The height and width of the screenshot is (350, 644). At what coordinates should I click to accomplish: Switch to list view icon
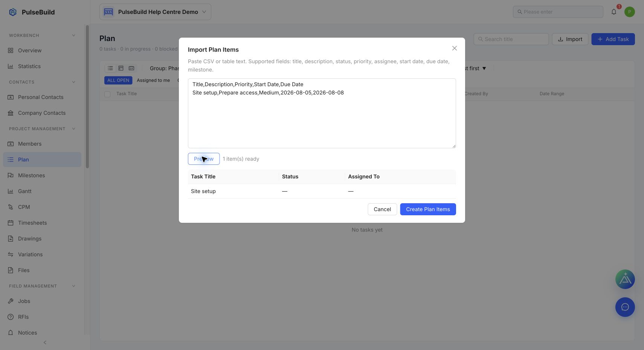[110, 68]
